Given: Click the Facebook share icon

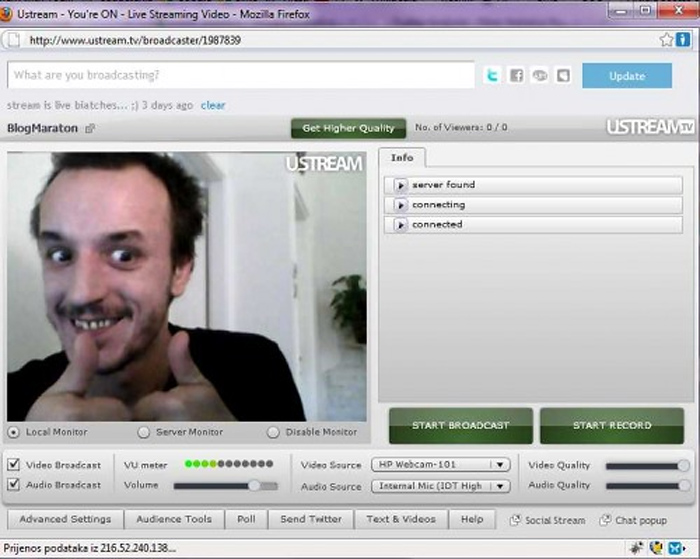Looking at the screenshot, I should (x=516, y=76).
